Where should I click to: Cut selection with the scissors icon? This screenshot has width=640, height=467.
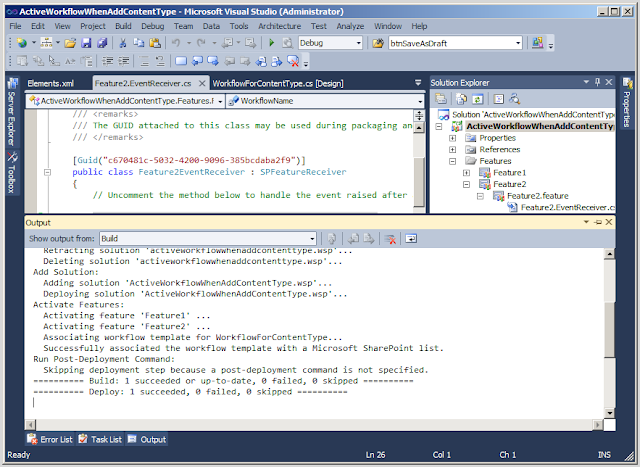[122, 43]
